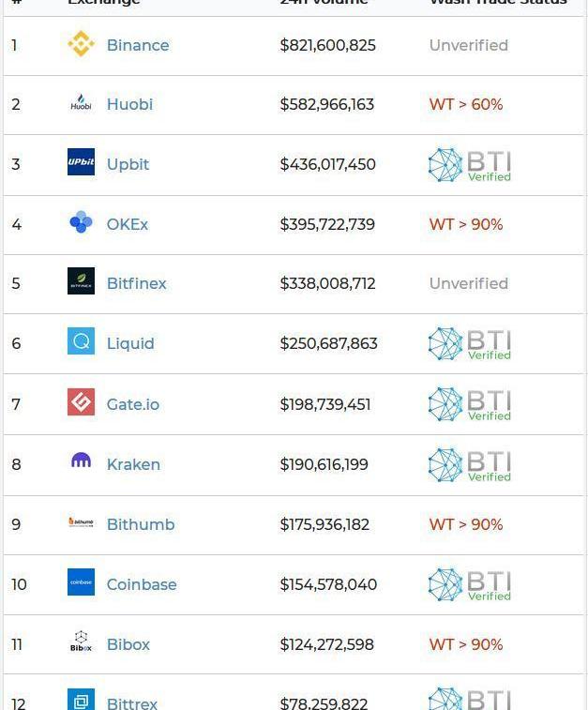Click the Binance logo icon
Screen dimensions: 588x710
pos(81,44)
